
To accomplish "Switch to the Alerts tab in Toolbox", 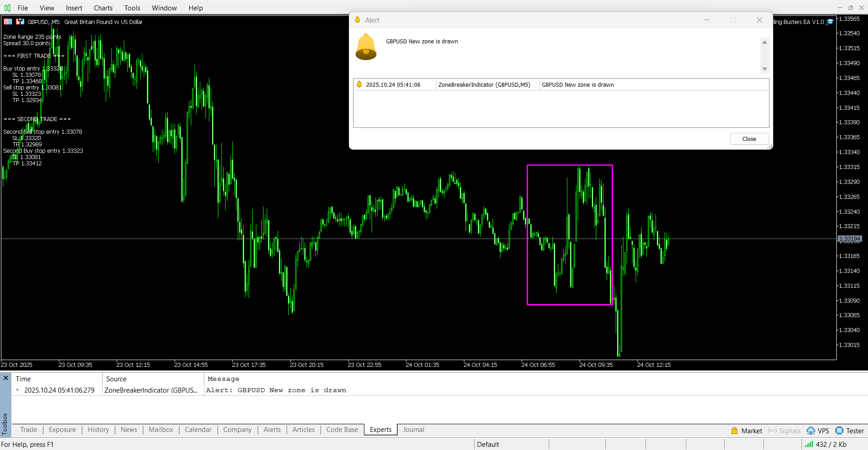I will coord(272,430).
